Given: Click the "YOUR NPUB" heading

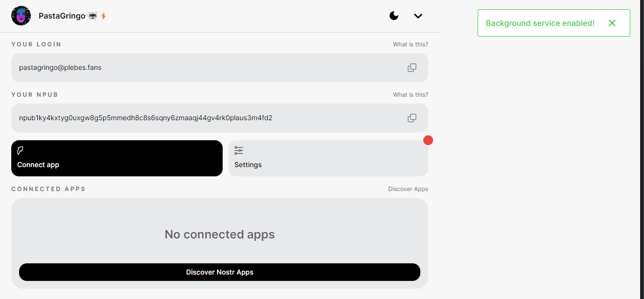Looking at the screenshot, I should point(35,95).
